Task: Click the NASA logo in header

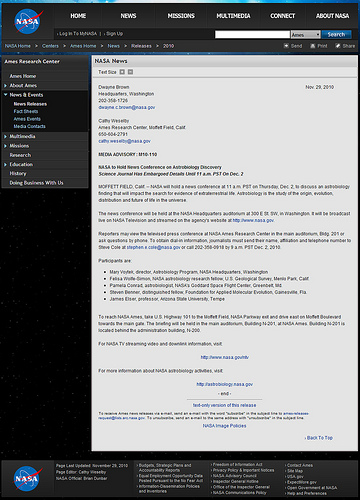Action: tap(28, 22)
